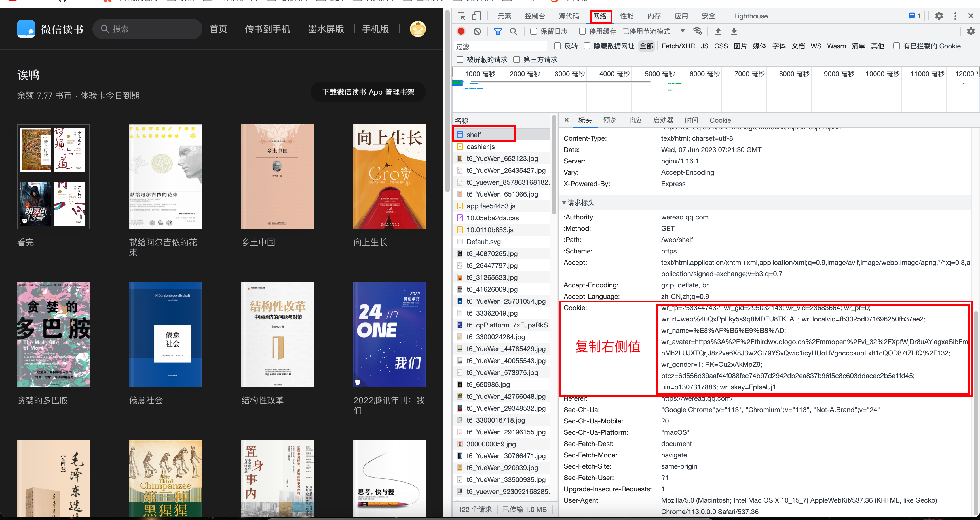Click the clear network log icon

point(477,31)
